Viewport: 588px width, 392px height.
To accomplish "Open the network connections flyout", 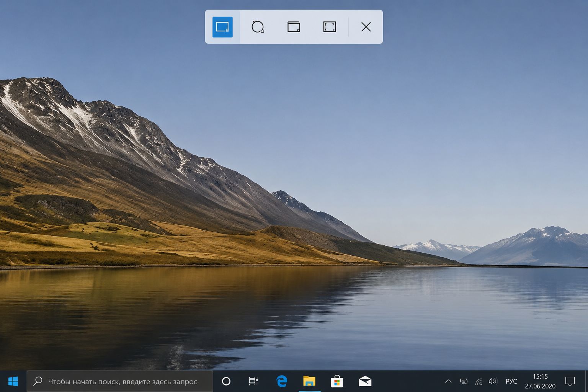I will pos(479,381).
